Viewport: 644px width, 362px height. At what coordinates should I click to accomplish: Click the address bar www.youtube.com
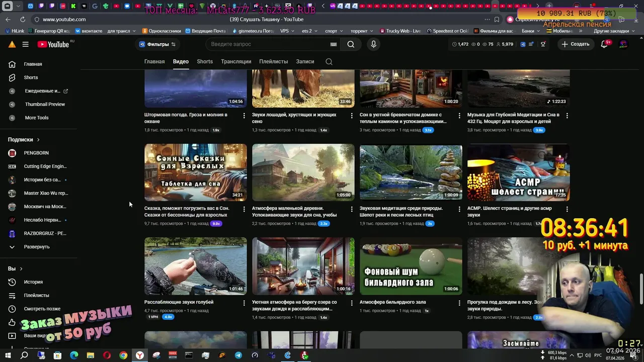[x=64, y=19]
